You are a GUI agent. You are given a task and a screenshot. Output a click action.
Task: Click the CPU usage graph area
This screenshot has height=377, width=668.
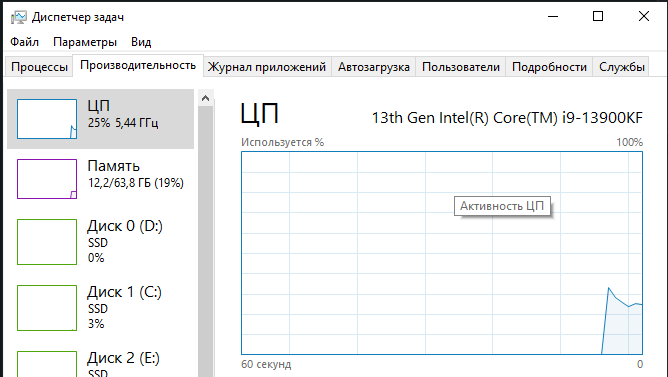[442, 253]
